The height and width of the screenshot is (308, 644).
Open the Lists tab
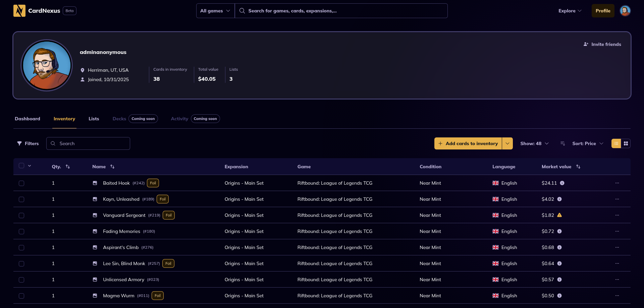point(94,119)
